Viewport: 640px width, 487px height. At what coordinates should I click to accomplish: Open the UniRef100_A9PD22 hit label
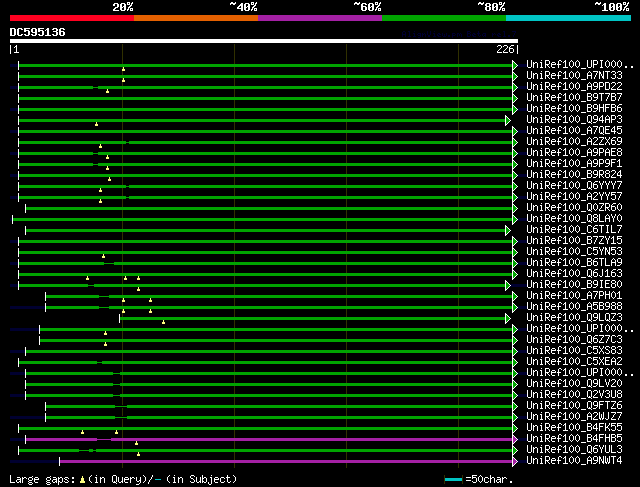574,87
